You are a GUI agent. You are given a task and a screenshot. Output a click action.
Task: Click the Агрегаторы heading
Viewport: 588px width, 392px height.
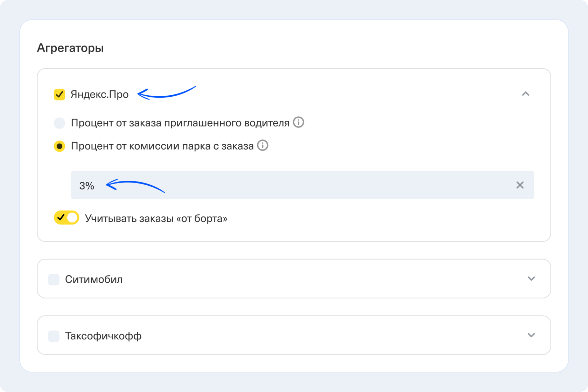point(70,48)
